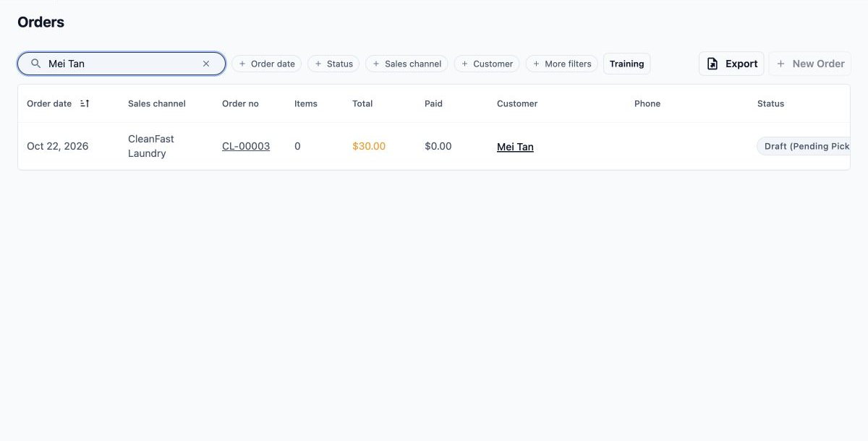Click the Paid column header
The image size is (868, 441).
pos(433,103)
